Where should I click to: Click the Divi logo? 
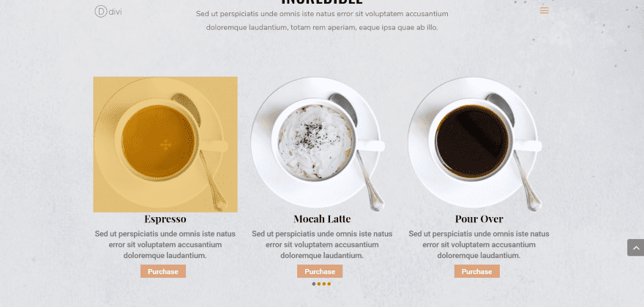108,12
